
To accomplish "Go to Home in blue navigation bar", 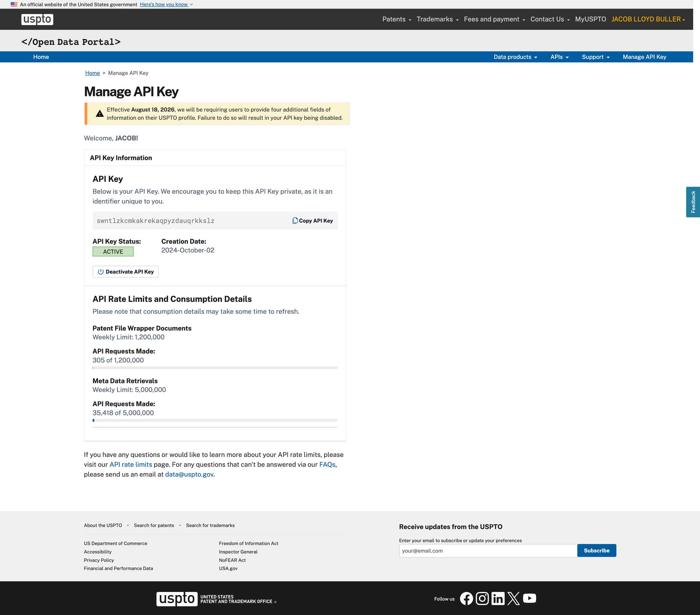I will coord(41,57).
